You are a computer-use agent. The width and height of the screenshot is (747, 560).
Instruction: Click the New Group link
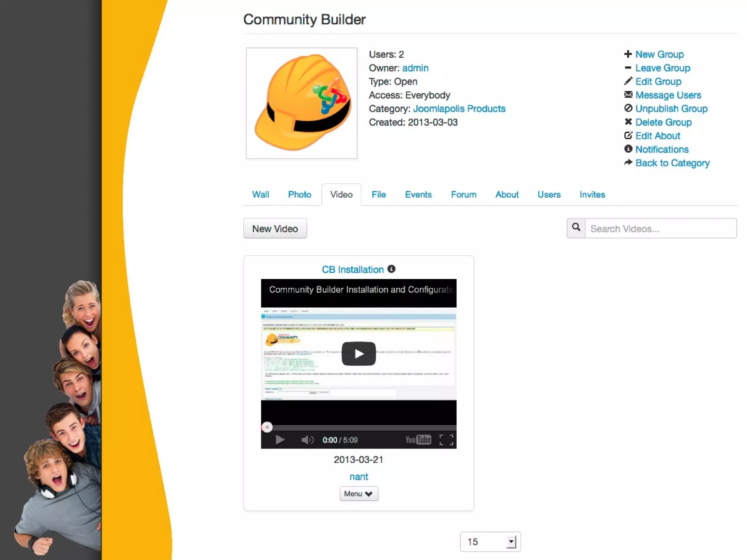click(x=659, y=54)
